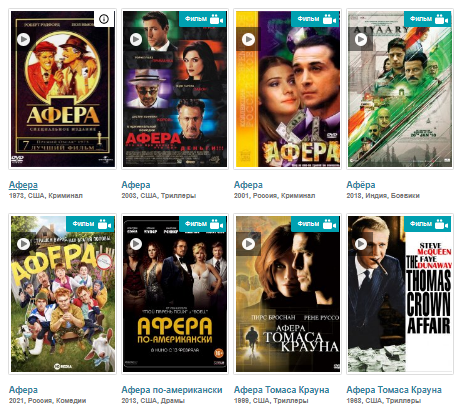The image size is (462, 412).
Task: Open the Афера 2021 Россия Комедии title link
Action: (x=23, y=390)
